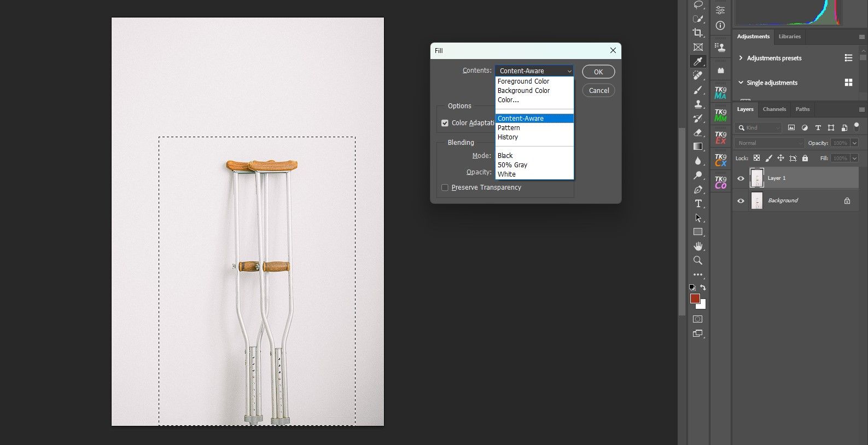The height and width of the screenshot is (445, 868).
Task: Open the TK9 Ex panel
Action: pyautogui.click(x=720, y=137)
